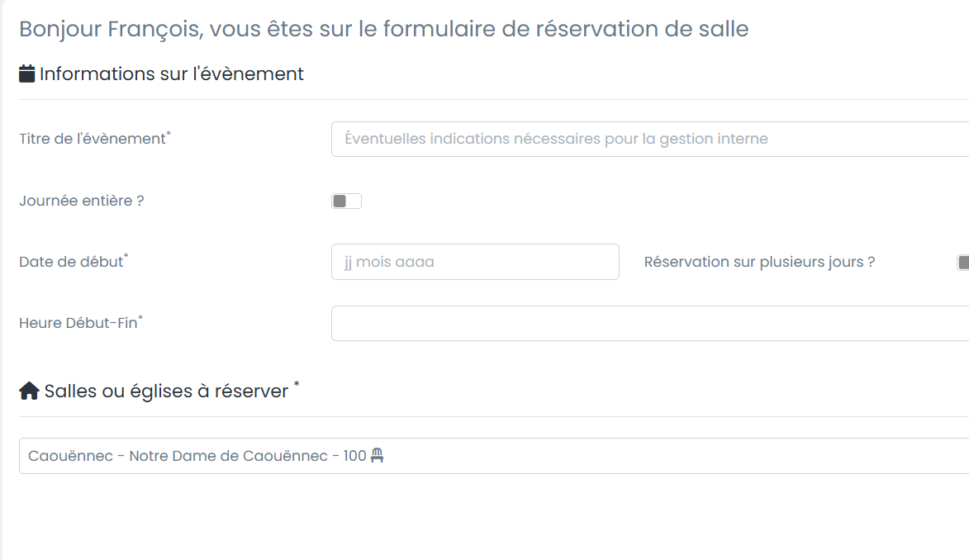Click the "Salles ou églises à réserver" heading
Viewport: 969px width, 560px height.
166,391
